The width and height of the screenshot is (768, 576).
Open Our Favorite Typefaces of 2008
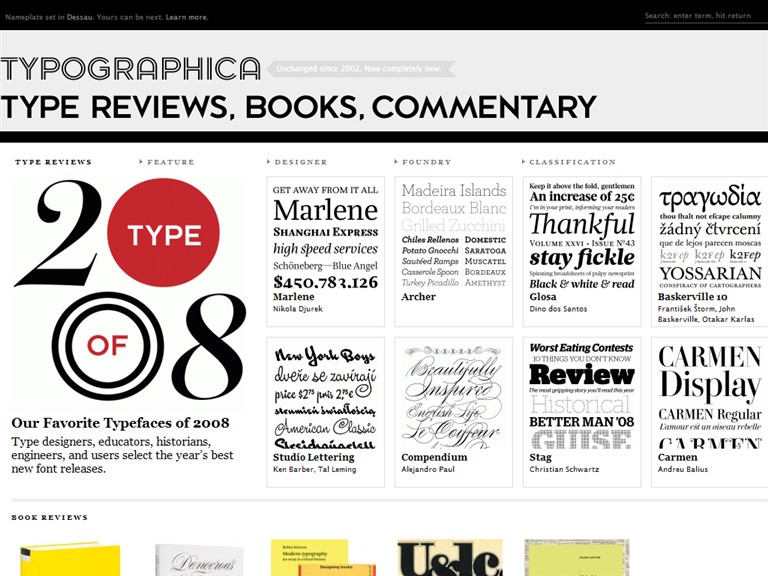[120, 423]
